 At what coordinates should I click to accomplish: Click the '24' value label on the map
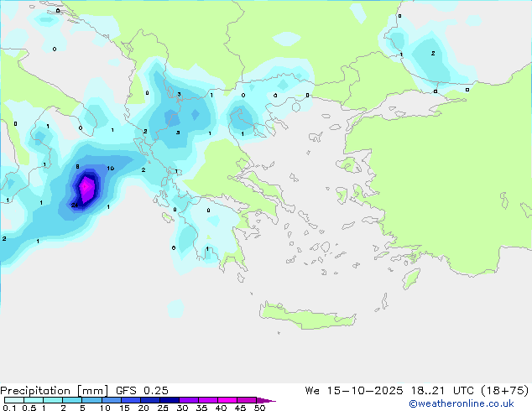coord(75,205)
